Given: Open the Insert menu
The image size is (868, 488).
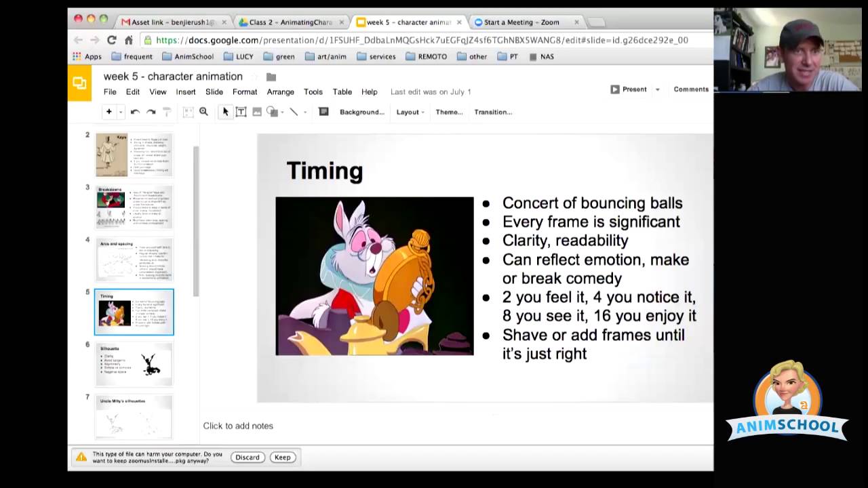Looking at the screenshot, I should click(186, 91).
